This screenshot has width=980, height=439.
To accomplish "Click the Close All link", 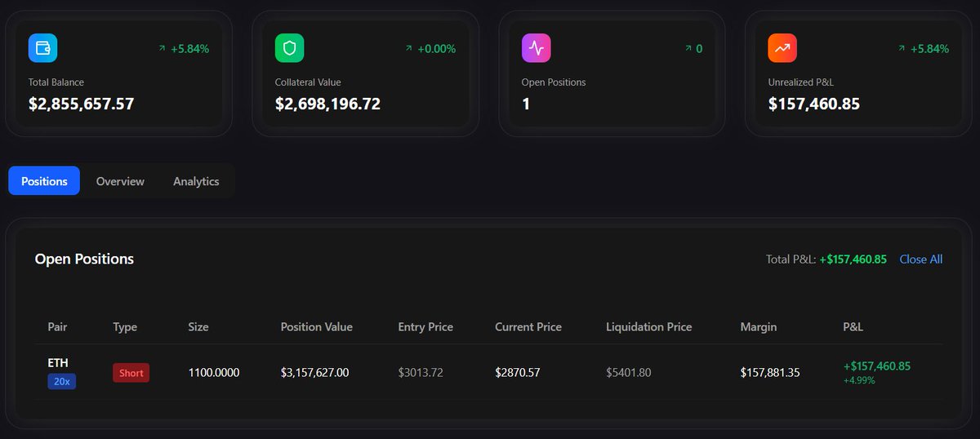I will pyautogui.click(x=920, y=259).
